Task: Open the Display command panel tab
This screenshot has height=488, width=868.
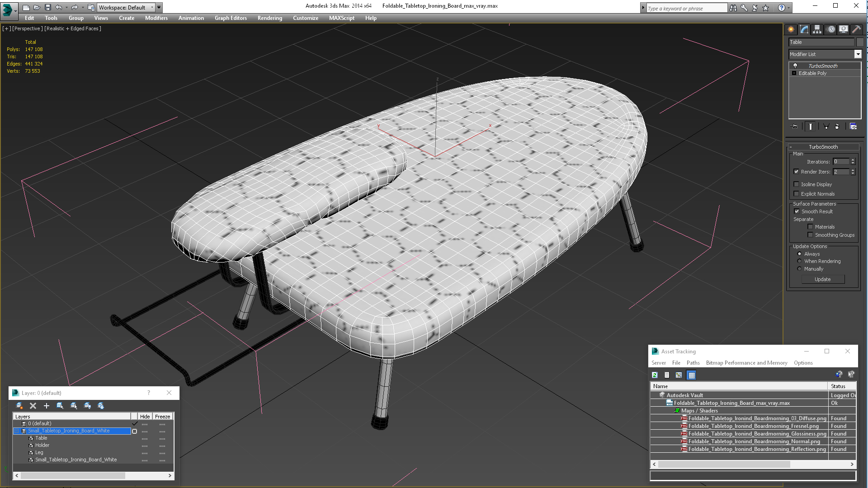Action: (844, 29)
